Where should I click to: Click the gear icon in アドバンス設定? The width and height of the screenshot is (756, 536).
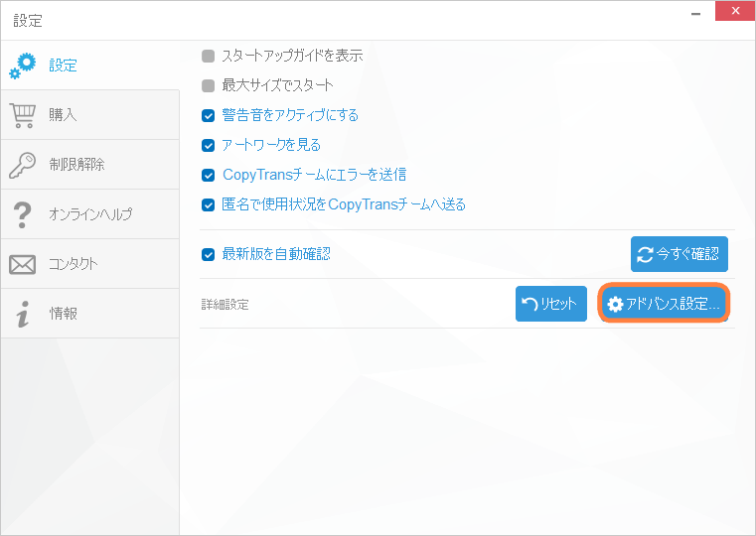pyautogui.click(x=615, y=305)
